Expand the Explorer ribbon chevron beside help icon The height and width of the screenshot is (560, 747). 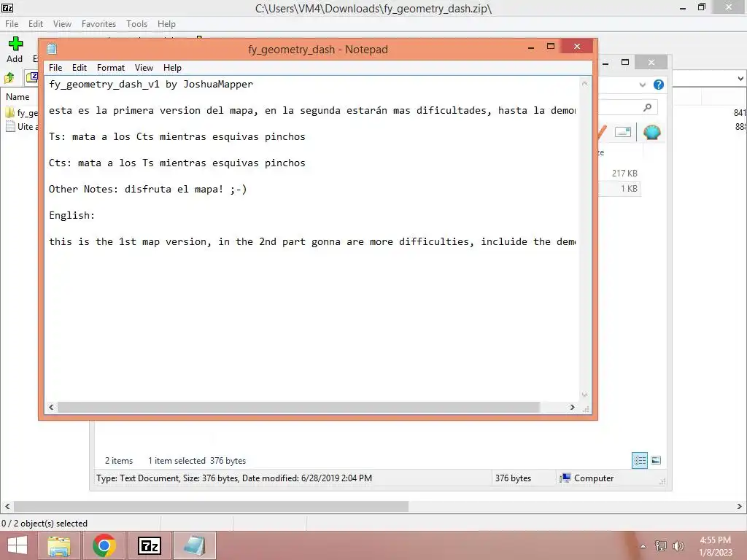[642, 85]
